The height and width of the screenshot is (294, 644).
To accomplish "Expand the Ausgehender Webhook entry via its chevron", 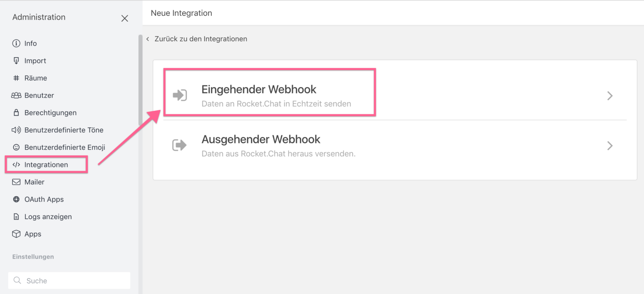I will click(610, 145).
